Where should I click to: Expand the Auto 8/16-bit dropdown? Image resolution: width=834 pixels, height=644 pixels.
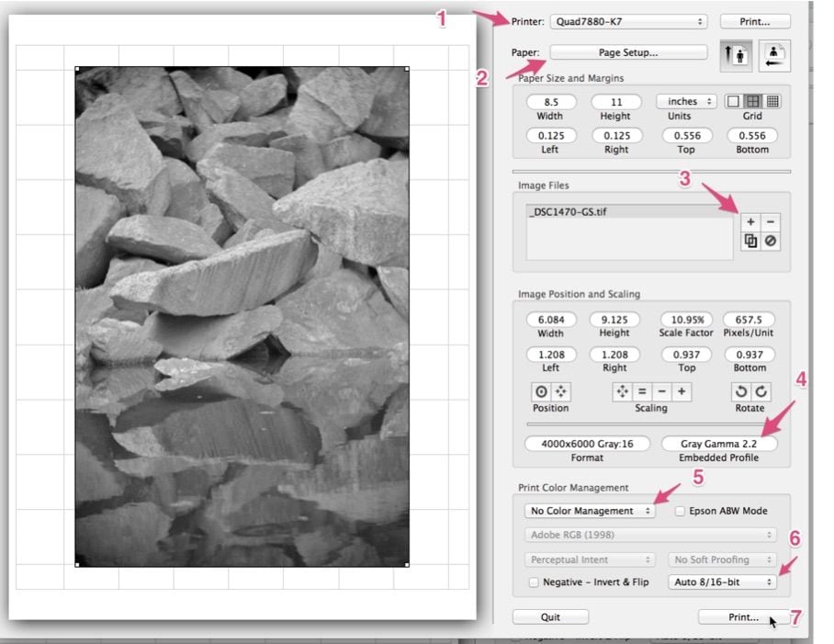tap(724, 582)
